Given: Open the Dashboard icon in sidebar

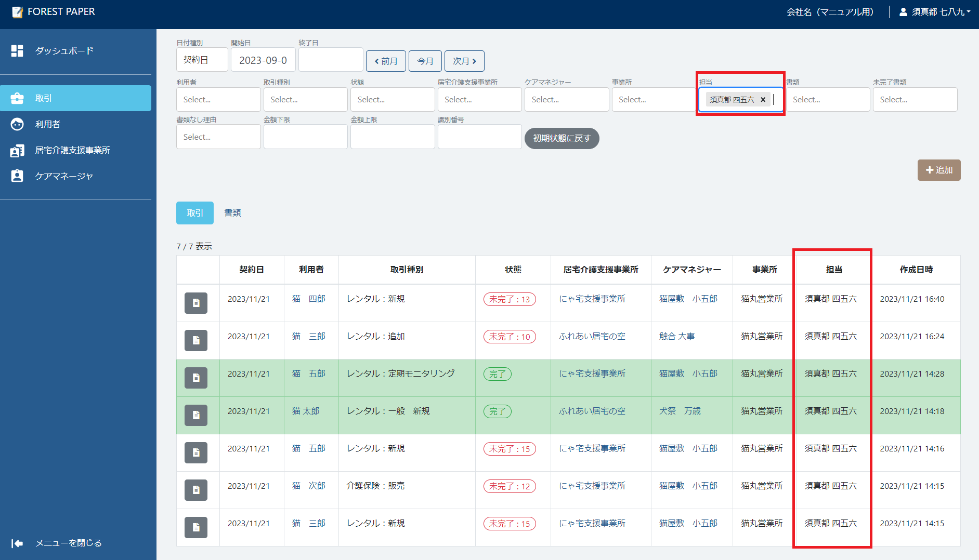Looking at the screenshot, I should click(x=17, y=51).
